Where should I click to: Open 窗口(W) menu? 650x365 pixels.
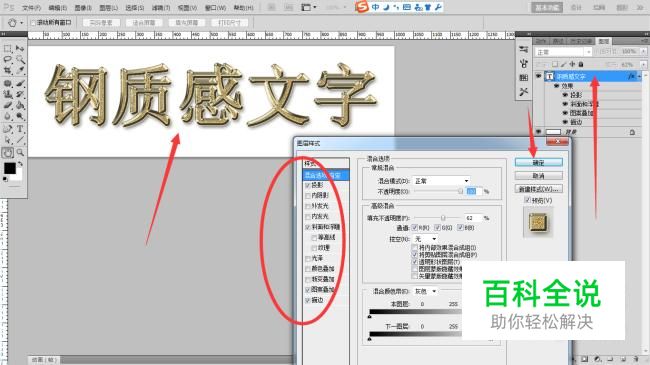point(216,8)
